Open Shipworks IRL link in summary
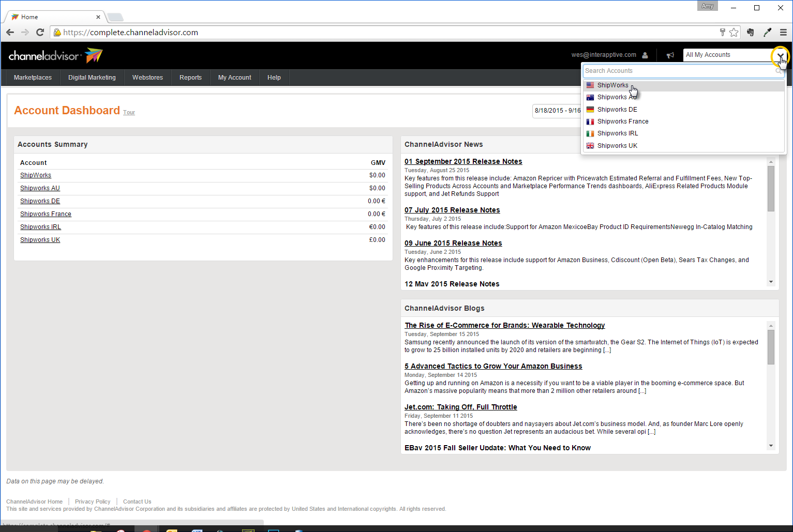Screen dimensions: 793x532 coord(40,227)
